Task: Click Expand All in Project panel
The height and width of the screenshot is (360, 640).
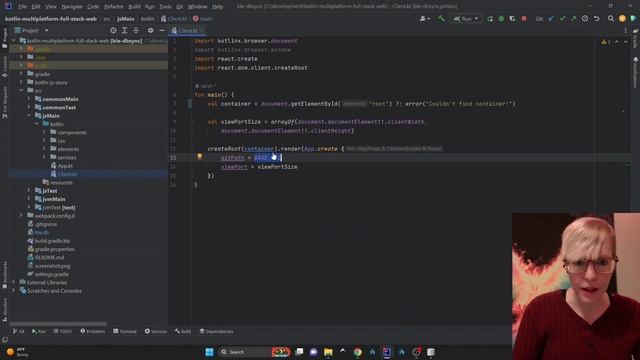Action: tap(124, 31)
